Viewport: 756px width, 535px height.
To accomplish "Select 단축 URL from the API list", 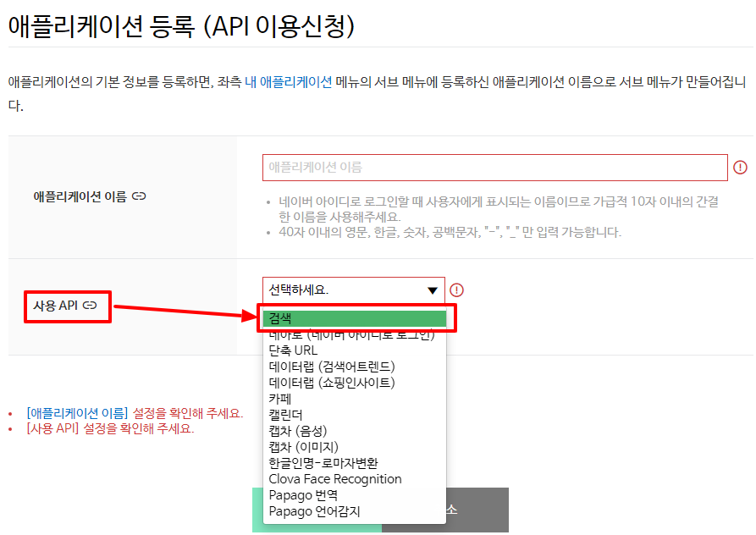I will point(355,350).
